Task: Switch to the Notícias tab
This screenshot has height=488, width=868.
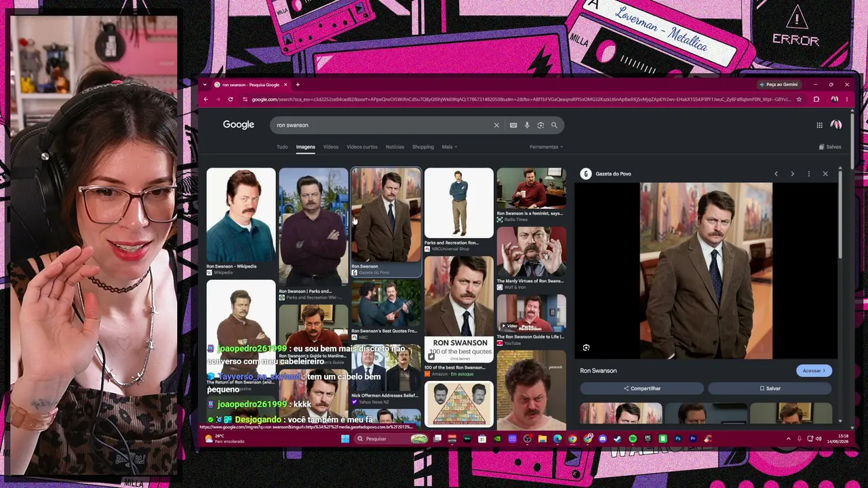Action: [x=395, y=146]
